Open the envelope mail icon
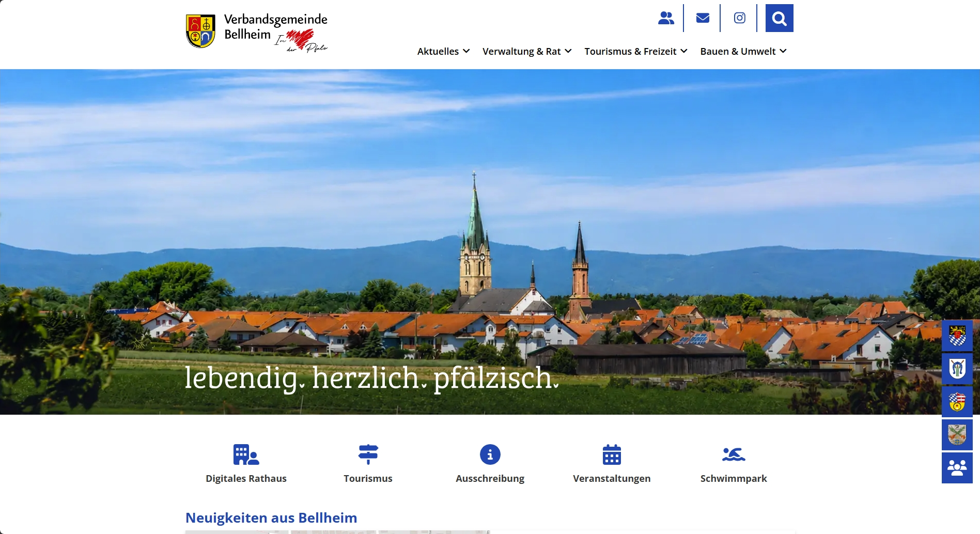The image size is (980, 534). [703, 18]
